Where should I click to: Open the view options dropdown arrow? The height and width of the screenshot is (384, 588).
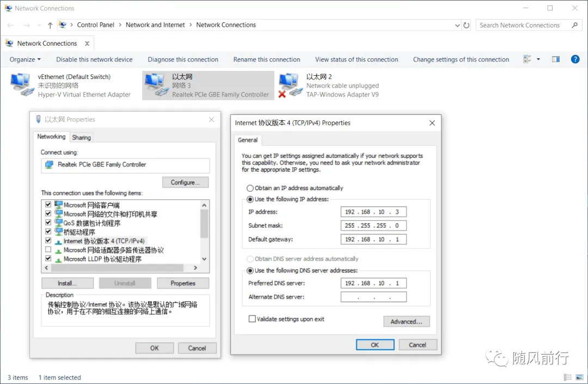tap(538, 59)
